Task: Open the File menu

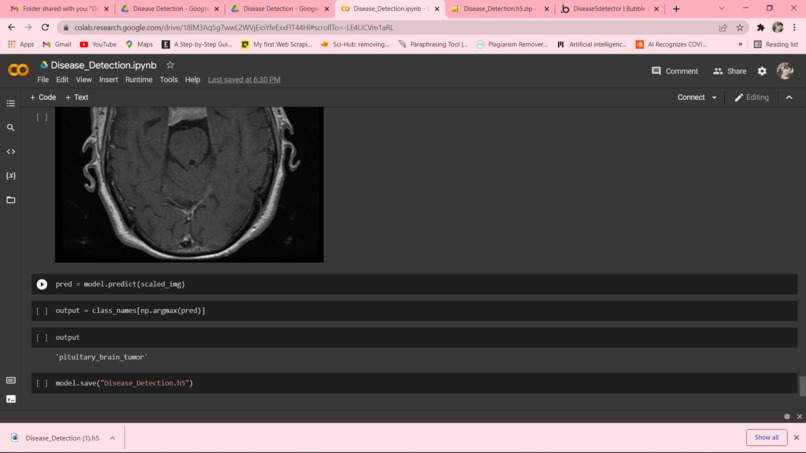Action: [43, 80]
